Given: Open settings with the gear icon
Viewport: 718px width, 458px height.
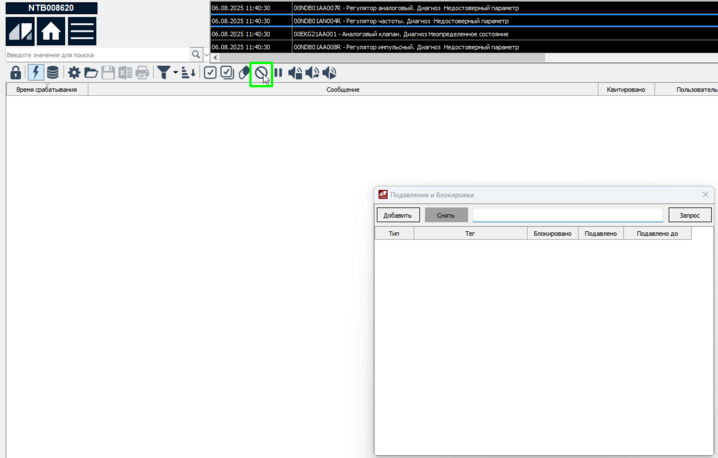Looking at the screenshot, I should (x=74, y=73).
